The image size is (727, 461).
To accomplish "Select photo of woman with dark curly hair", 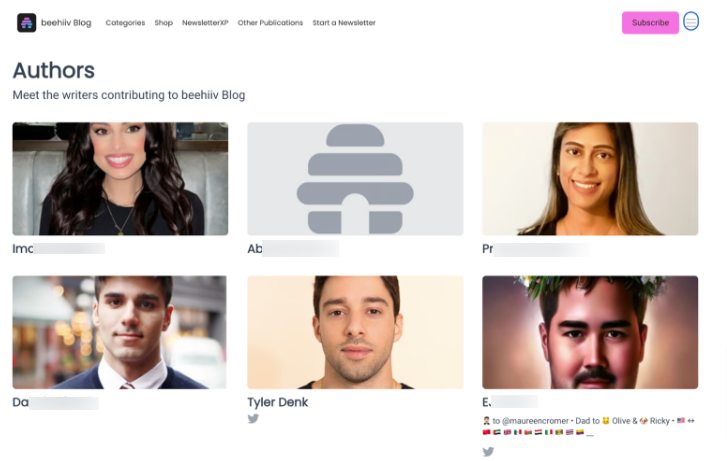I will tap(120, 179).
